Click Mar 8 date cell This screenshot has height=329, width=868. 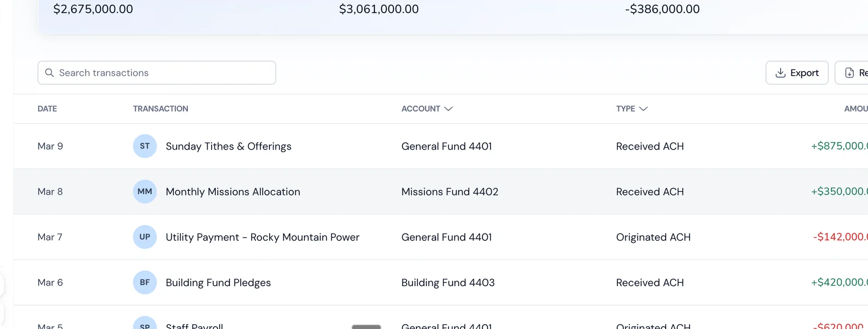pos(50,192)
